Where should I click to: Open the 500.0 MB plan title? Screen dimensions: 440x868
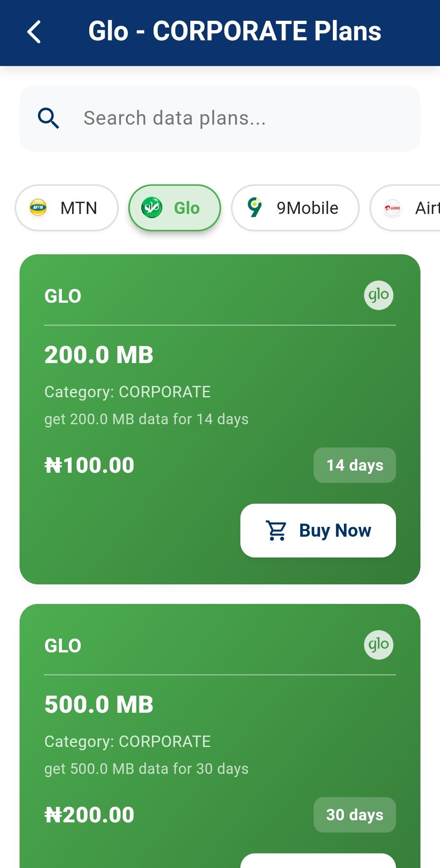pyautogui.click(x=99, y=704)
